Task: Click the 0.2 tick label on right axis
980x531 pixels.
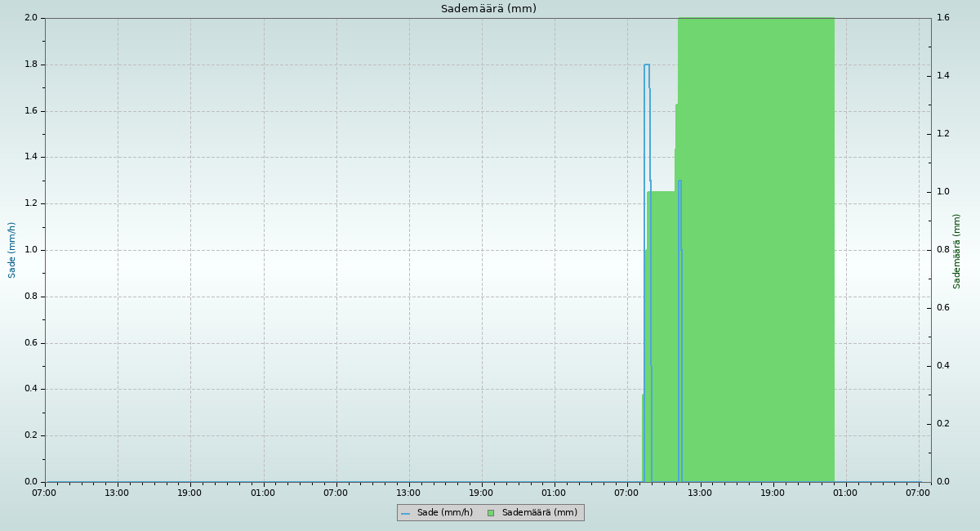Action: [943, 423]
